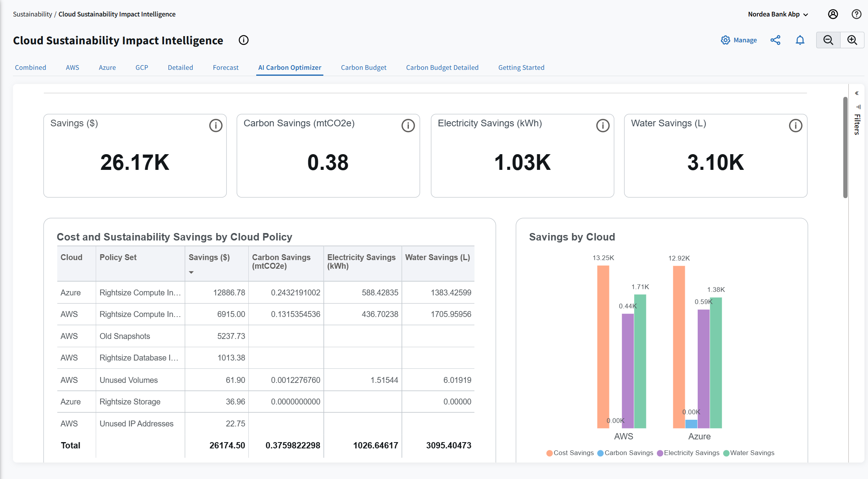This screenshot has height=479, width=868.
Task: Select the Unused IP Addresses row
Action: click(x=266, y=424)
